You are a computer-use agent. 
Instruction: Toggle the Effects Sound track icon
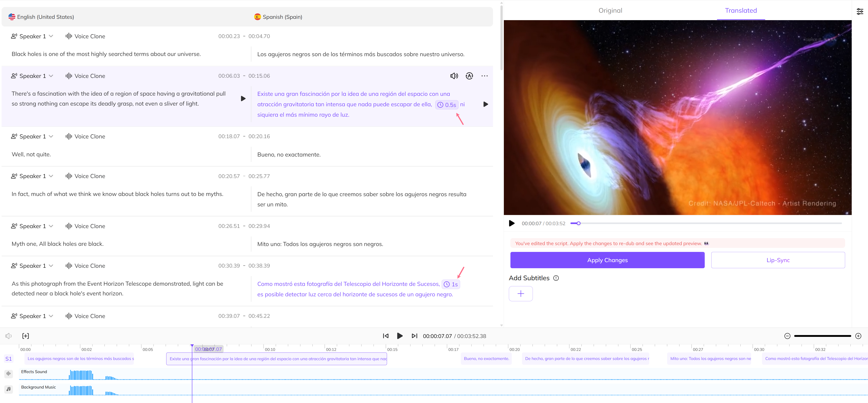[x=8, y=373]
